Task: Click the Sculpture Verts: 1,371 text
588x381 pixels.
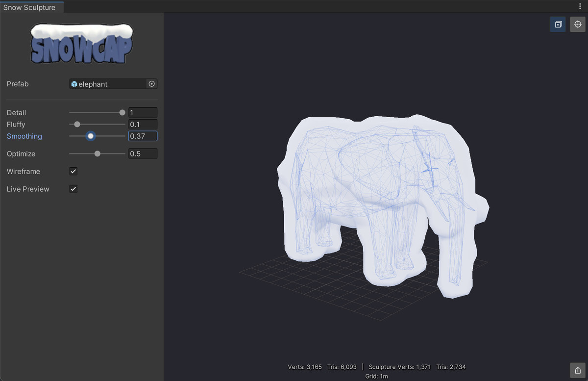Action: point(400,367)
